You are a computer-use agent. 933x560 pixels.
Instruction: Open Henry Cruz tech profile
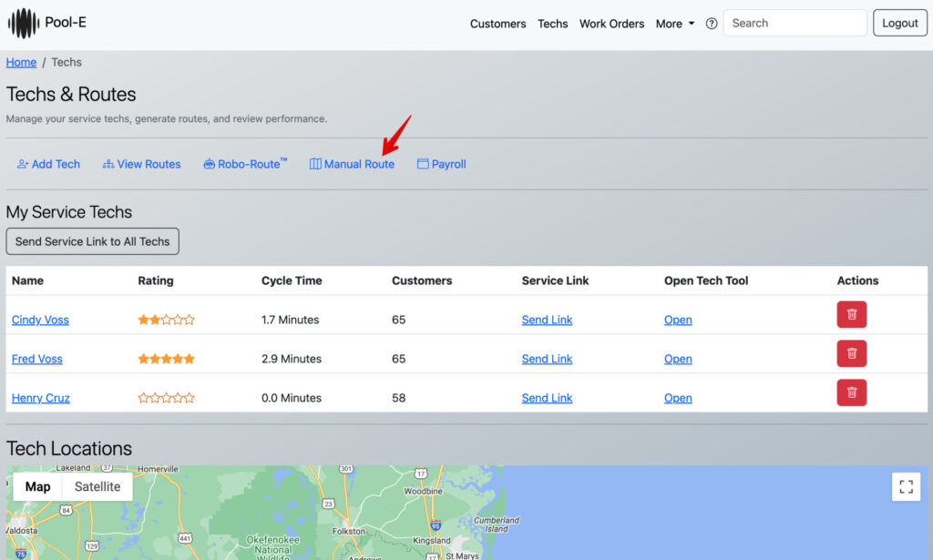(x=40, y=398)
